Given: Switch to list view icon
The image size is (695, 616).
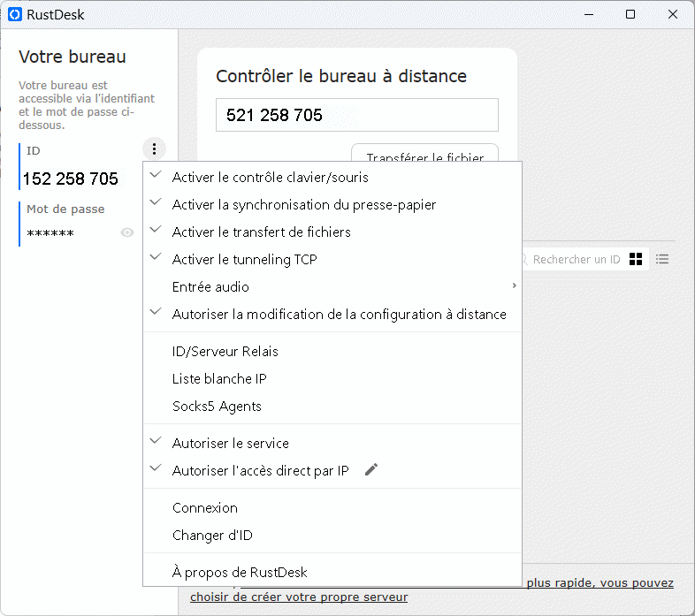Looking at the screenshot, I should click(x=662, y=259).
